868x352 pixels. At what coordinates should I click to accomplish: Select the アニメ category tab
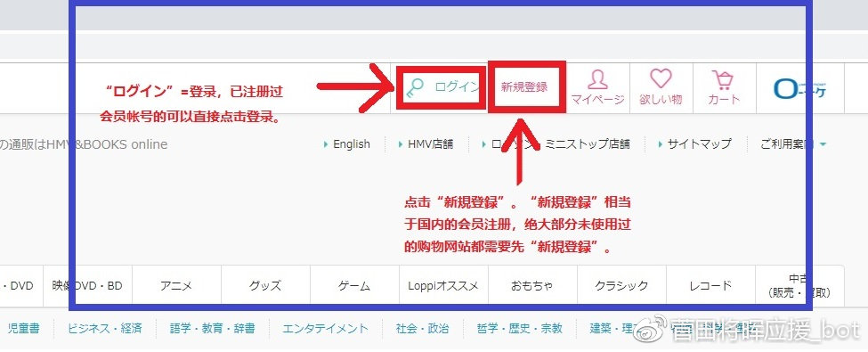point(176,286)
